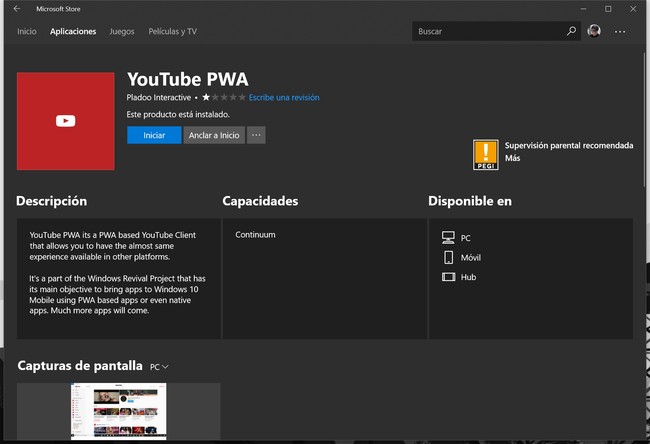This screenshot has width=650, height=444.
Task: Click Anclar a Inicio button
Action: click(214, 135)
